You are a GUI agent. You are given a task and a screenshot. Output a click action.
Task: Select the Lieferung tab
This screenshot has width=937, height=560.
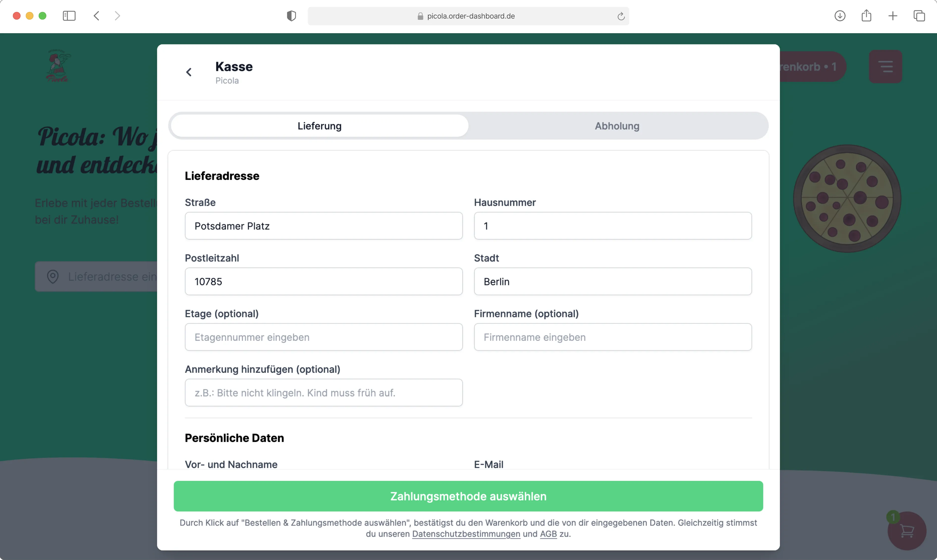point(319,126)
